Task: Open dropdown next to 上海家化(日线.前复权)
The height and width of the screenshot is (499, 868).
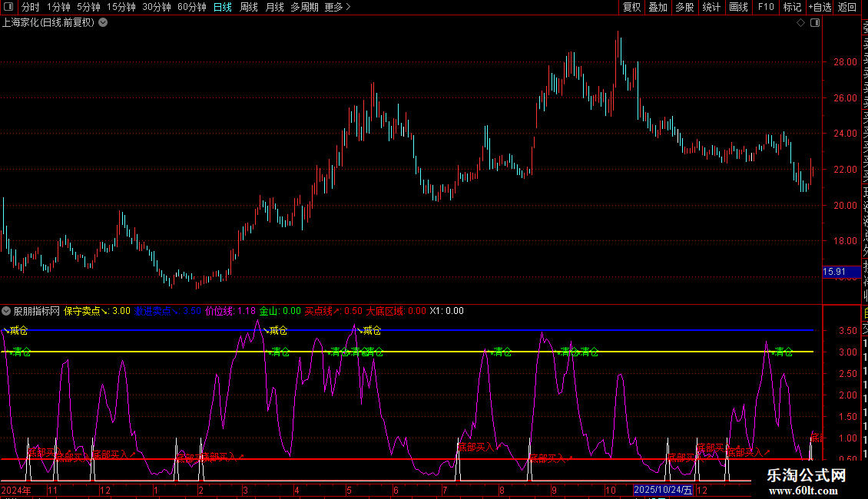Action: click(103, 23)
